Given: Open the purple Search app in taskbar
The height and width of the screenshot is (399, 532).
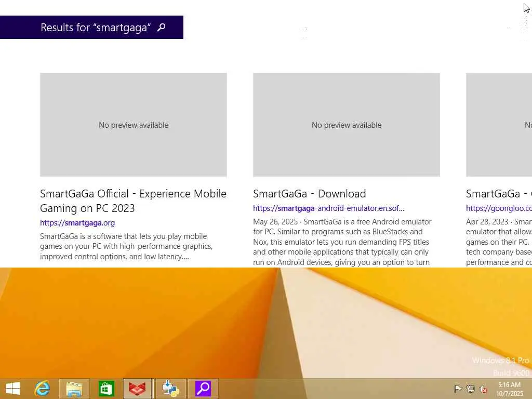Looking at the screenshot, I should (x=203, y=389).
